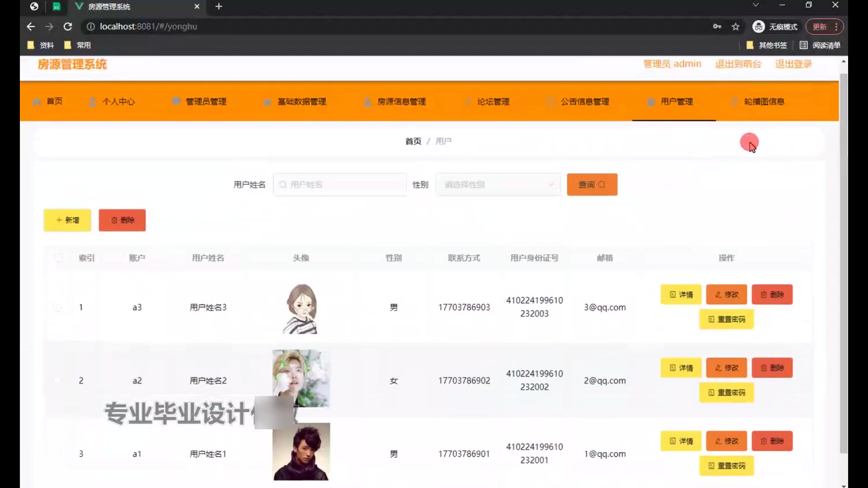Click 详情 for user a1
Image resolution: width=868 pixels, height=488 pixels.
tap(681, 441)
